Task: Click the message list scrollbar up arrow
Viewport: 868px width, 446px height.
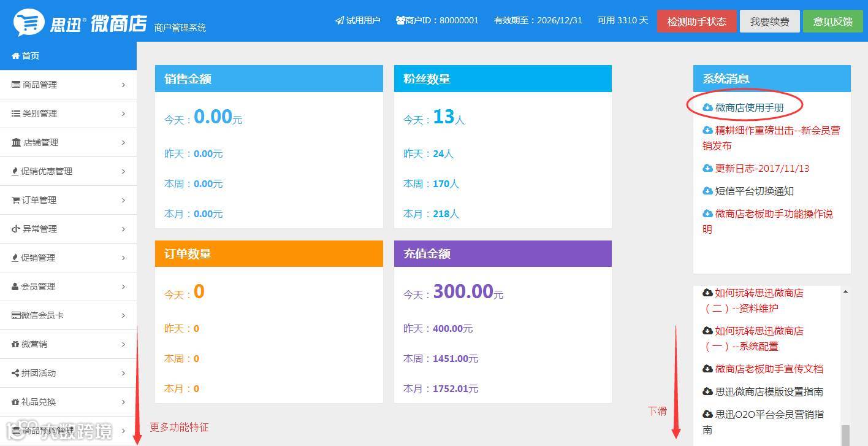Action: [846, 292]
